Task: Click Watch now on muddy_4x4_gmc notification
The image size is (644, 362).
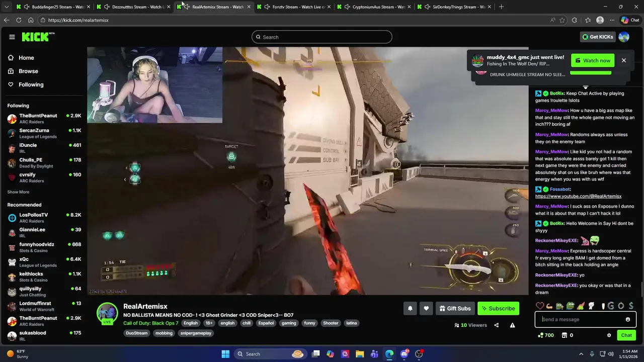Action: [592, 60]
